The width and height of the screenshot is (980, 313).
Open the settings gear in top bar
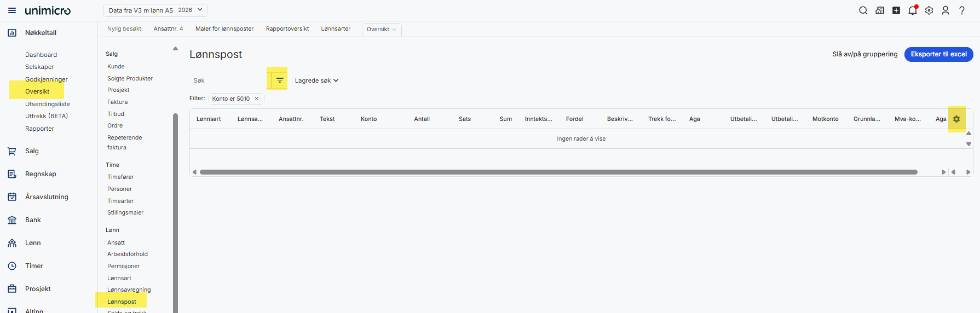[929, 10]
